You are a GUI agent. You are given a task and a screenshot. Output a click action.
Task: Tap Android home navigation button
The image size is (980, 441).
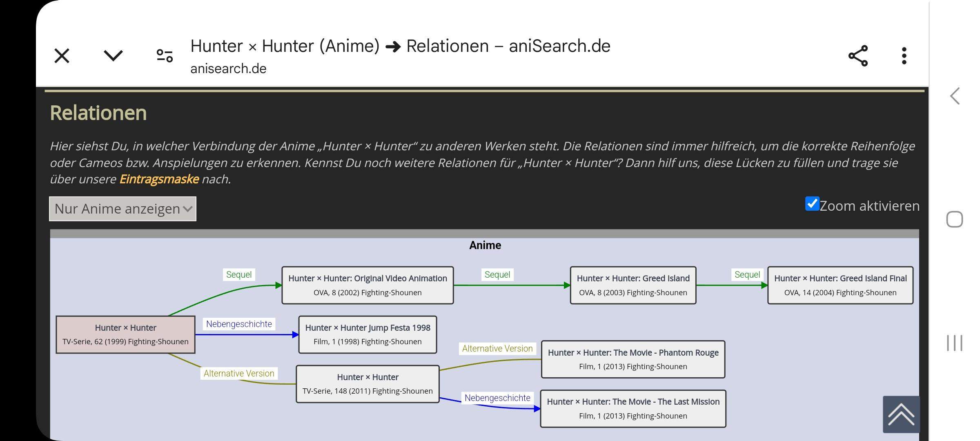coord(954,220)
